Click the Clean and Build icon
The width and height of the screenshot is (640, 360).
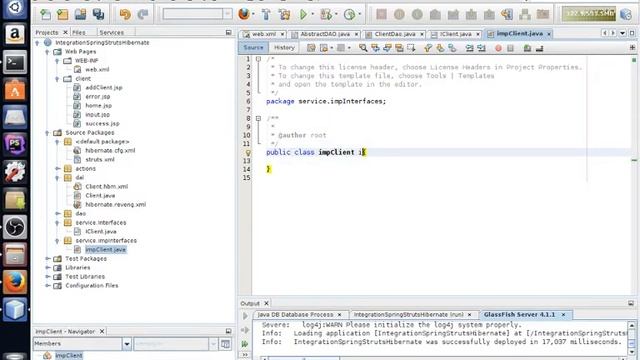[284, 15]
